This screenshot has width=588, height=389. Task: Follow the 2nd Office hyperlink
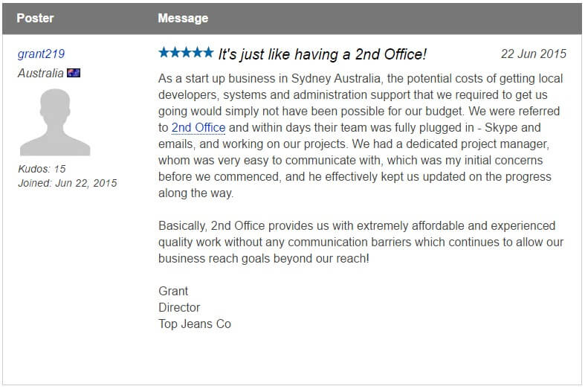click(198, 128)
